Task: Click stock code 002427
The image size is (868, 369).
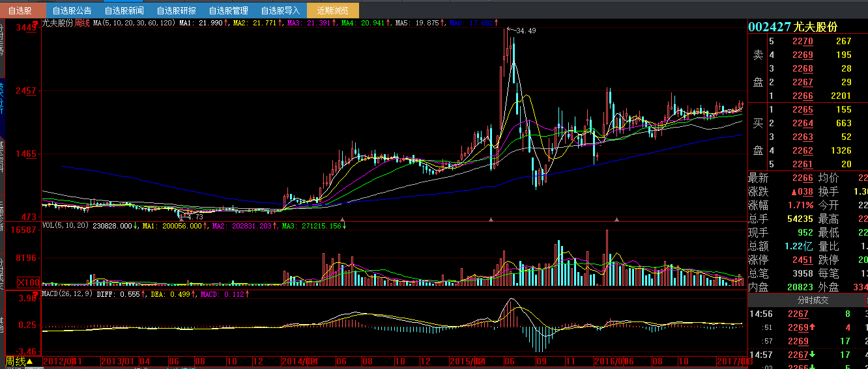Action: [769, 27]
